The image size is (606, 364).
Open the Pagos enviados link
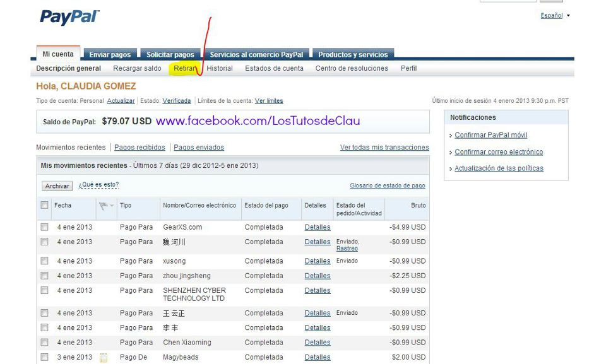[199, 147]
